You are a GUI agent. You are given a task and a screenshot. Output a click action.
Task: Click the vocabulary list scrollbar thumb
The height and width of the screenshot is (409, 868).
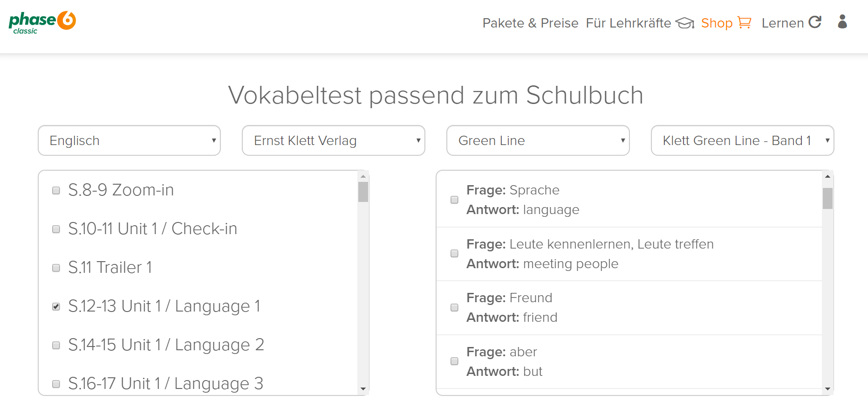coord(827,199)
